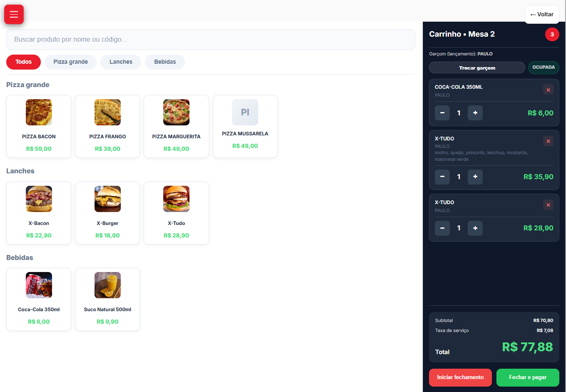566x392 pixels.
Task: Focus the product search field
Action: [210, 40]
